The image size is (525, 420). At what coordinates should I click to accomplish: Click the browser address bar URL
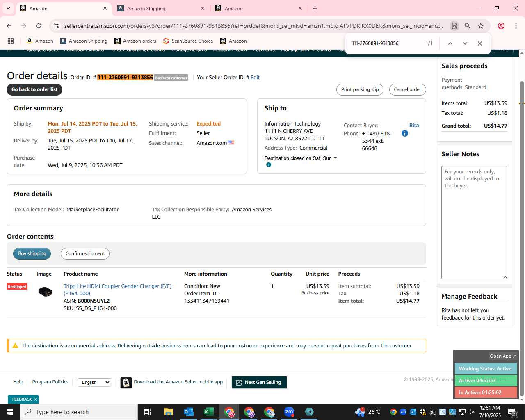253,26
